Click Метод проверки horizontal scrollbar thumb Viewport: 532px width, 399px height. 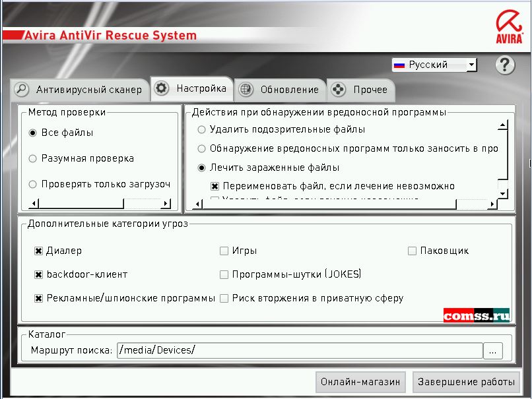(81, 203)
